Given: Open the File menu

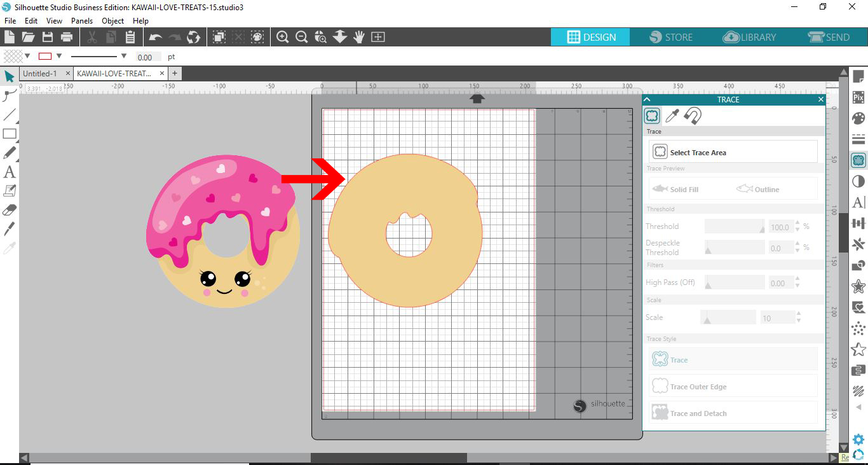Looking at the screenshot, I should coord(10,21).
